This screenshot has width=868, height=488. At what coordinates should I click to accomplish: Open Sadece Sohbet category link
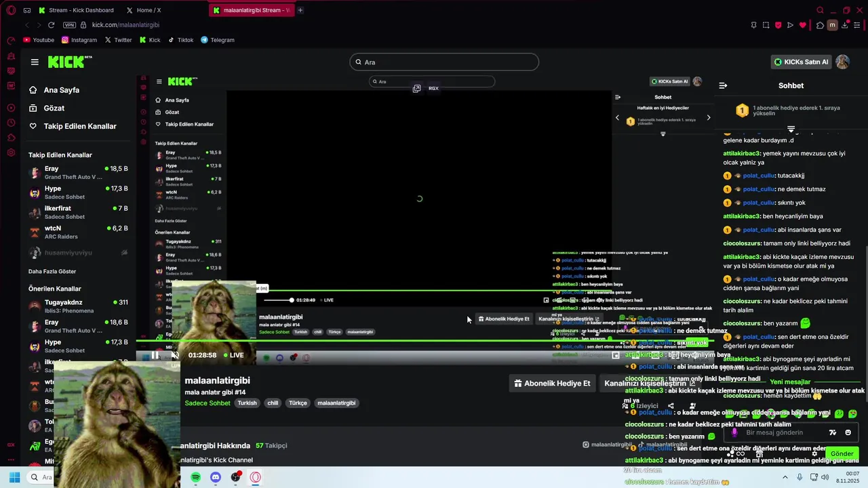[208, 403]
